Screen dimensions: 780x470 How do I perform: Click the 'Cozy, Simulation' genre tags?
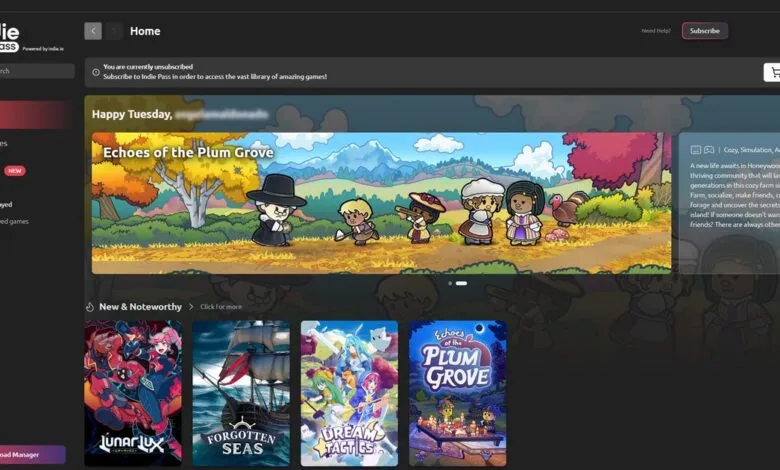pyautogui.click(x=752, y=150)
